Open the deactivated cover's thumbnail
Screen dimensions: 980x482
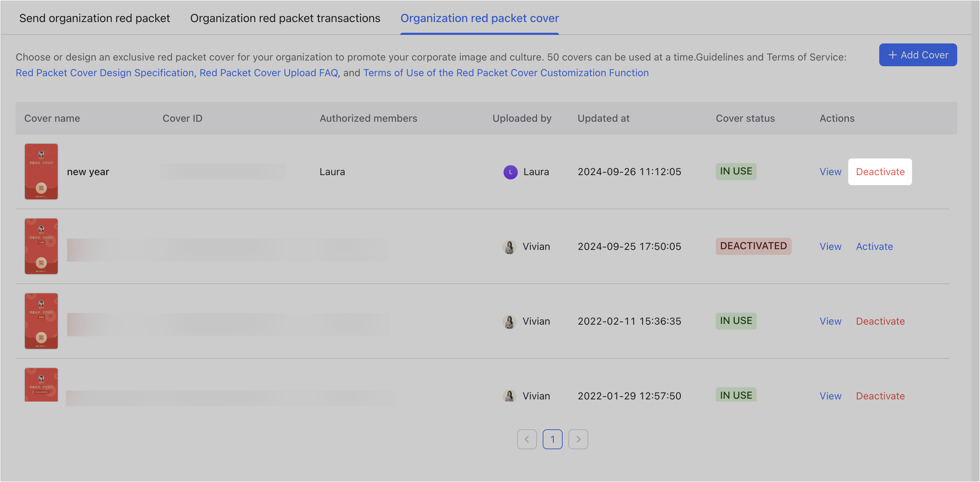41,246
